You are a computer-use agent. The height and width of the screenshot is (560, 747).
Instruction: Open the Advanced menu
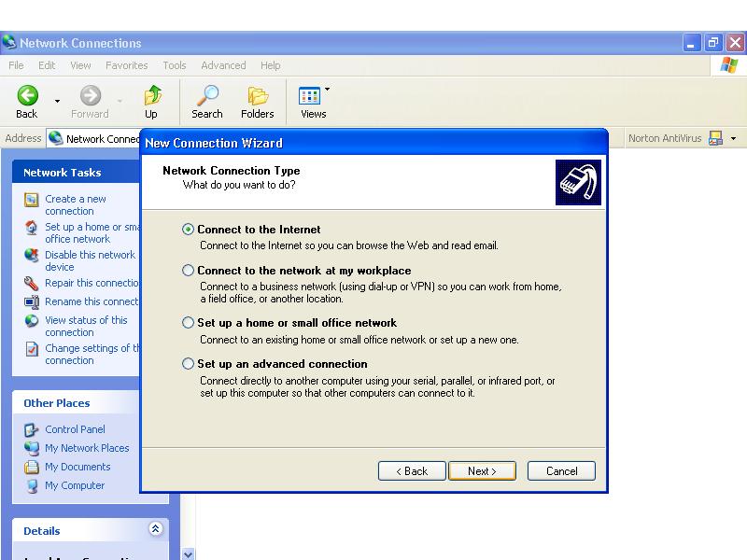coord(223,65)
